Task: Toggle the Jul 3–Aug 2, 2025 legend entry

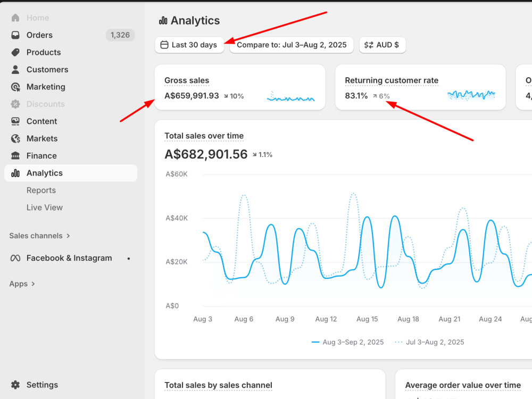Action: (429, 342)
